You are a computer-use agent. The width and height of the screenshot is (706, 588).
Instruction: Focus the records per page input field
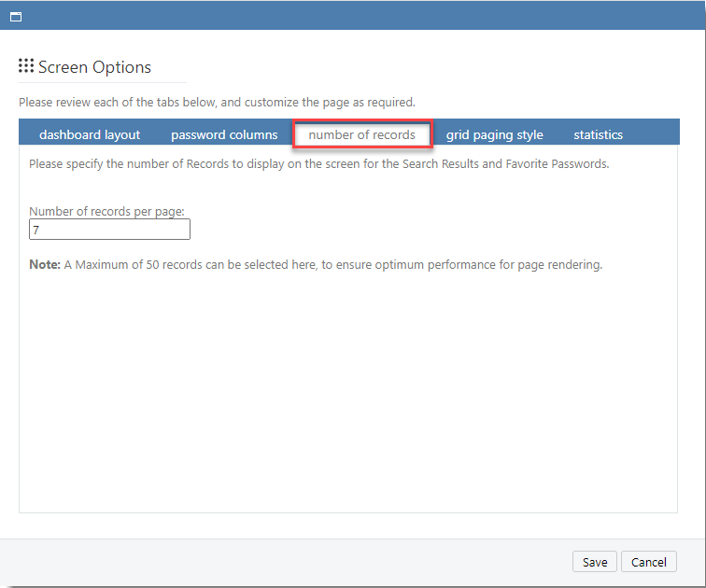[x=109, y=230]
